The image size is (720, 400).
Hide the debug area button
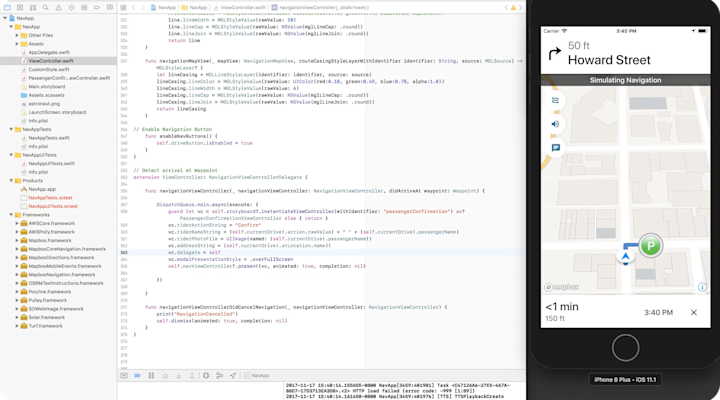pos(124,375)
